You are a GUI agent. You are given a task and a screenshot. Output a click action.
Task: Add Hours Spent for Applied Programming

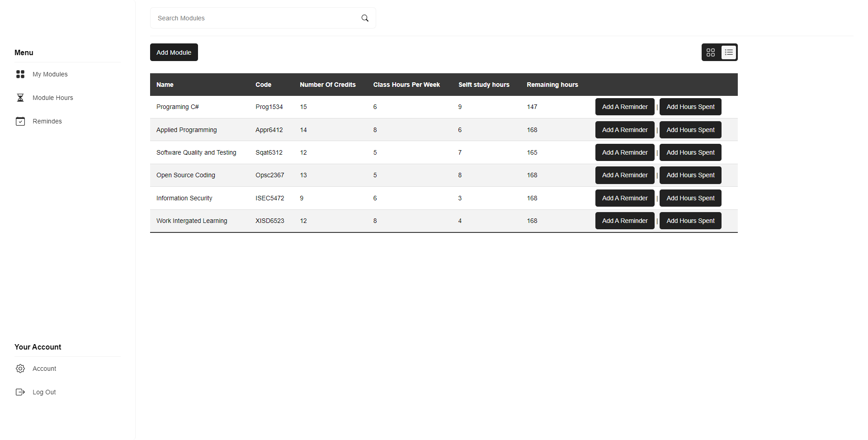[x=690, y=130]
